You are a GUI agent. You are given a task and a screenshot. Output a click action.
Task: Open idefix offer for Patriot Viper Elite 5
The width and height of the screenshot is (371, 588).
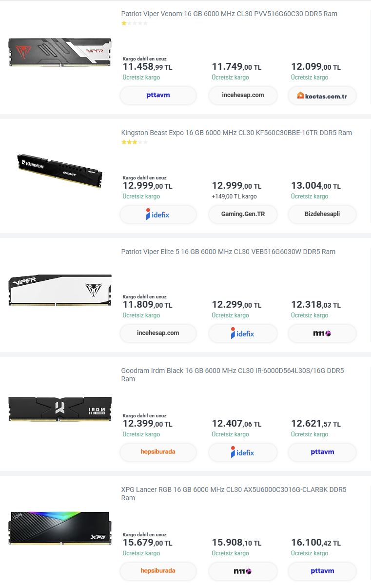pos(243,333)
